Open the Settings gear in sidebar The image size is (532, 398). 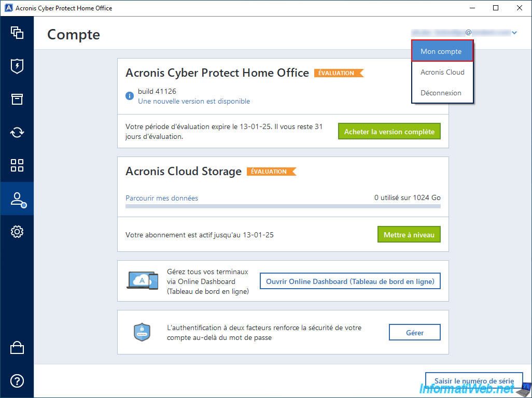17,232
